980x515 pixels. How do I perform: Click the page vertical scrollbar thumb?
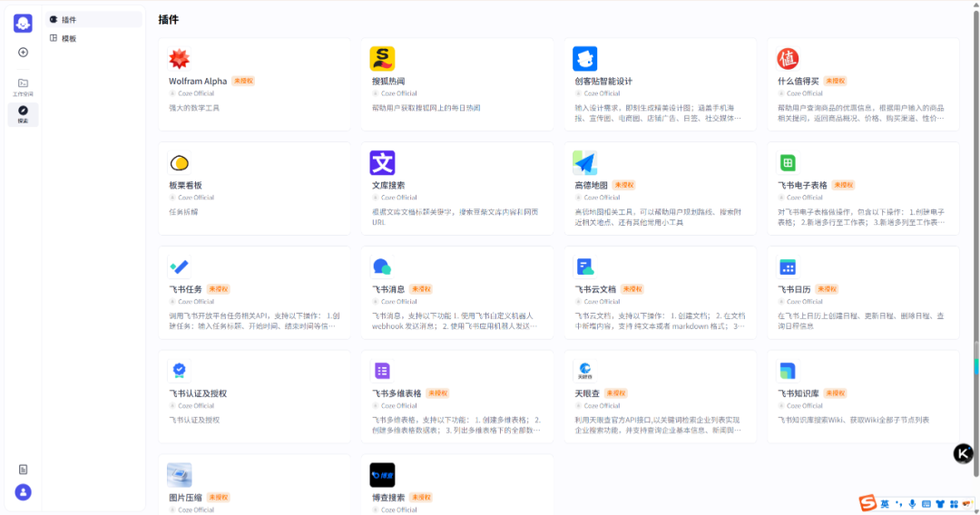point(976,244)
